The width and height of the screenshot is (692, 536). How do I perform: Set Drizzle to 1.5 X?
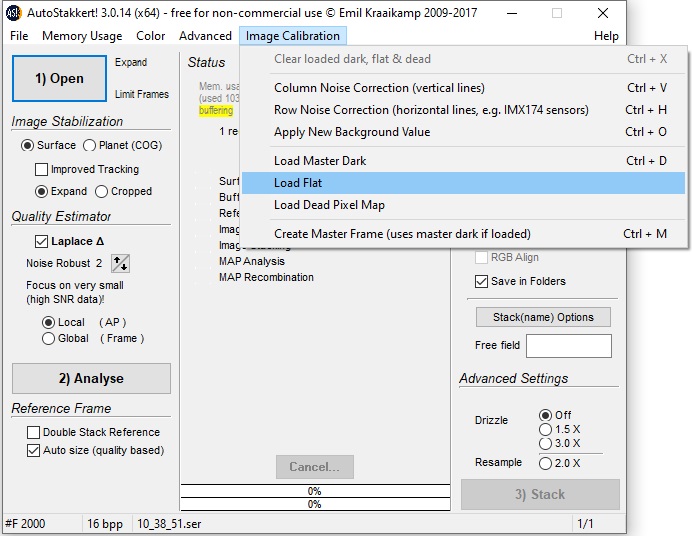[545, 429]
